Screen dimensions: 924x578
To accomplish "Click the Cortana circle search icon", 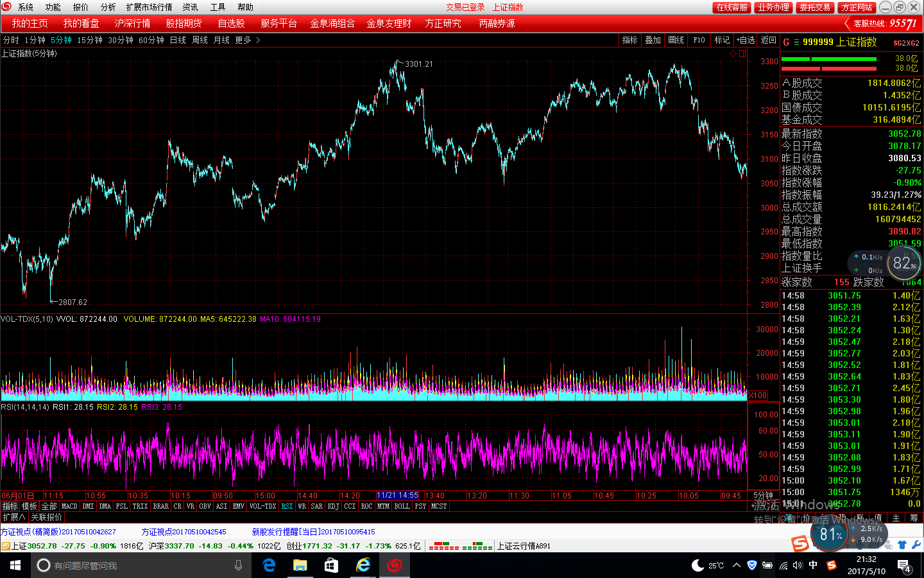I will (44, 565).
